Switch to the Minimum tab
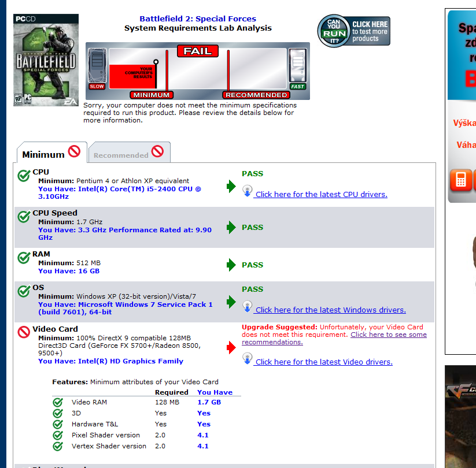The width and height of the screenshot is (476, 468). point(51,153)
